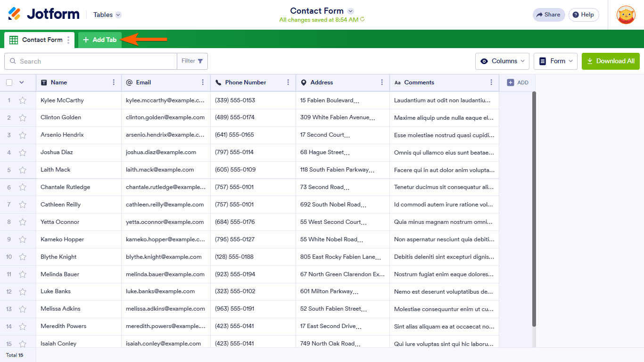Click the Download All button

tap(611, 61)
